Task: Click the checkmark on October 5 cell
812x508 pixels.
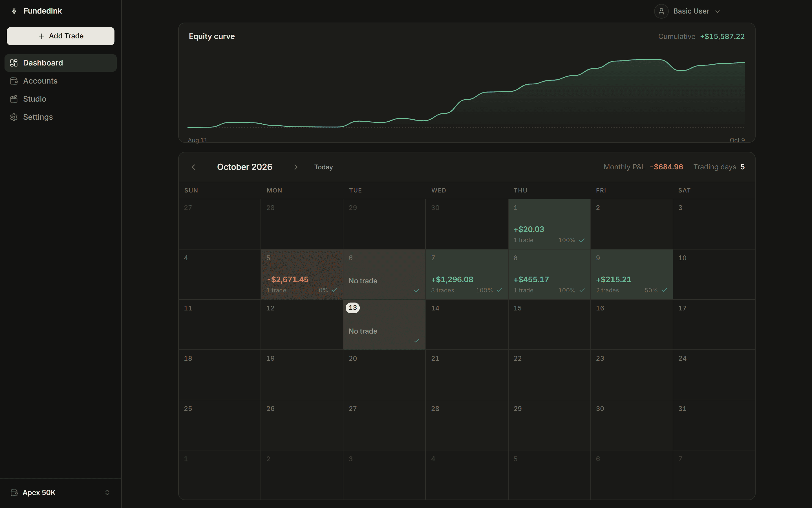Action: (x=334, y=290)
